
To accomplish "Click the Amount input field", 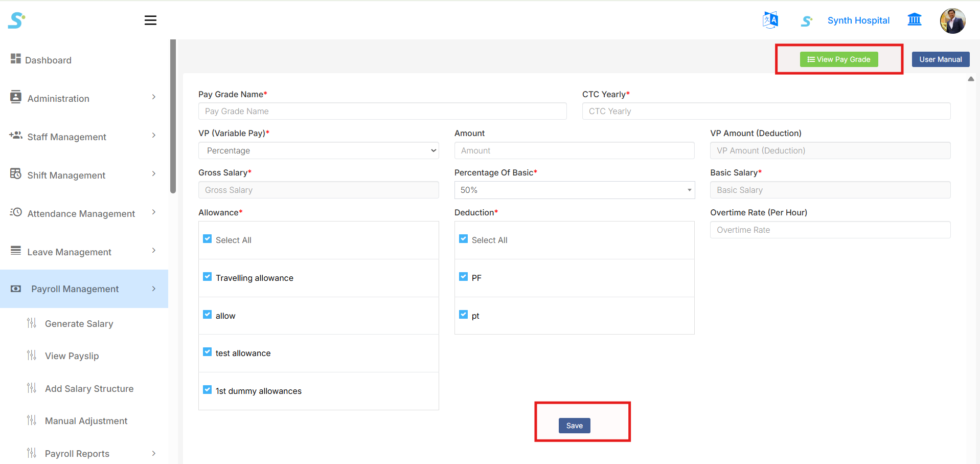I will click(x=575, y=150).
